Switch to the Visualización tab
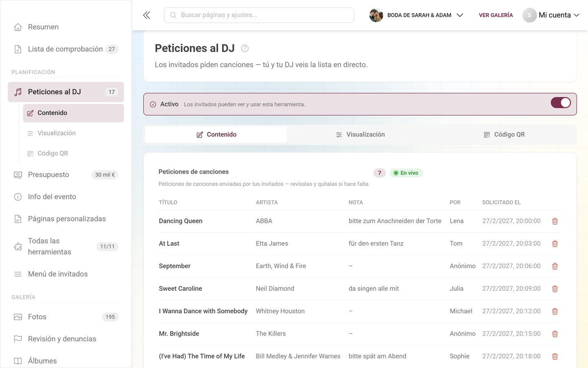The width and height of the screenshot is (588, 368). [360, 135]
